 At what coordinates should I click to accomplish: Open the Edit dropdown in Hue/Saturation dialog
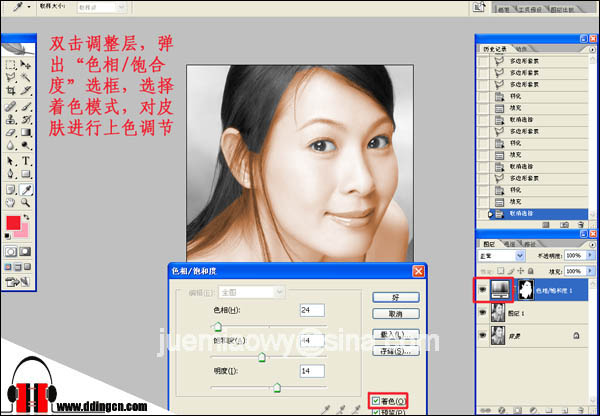251,292
